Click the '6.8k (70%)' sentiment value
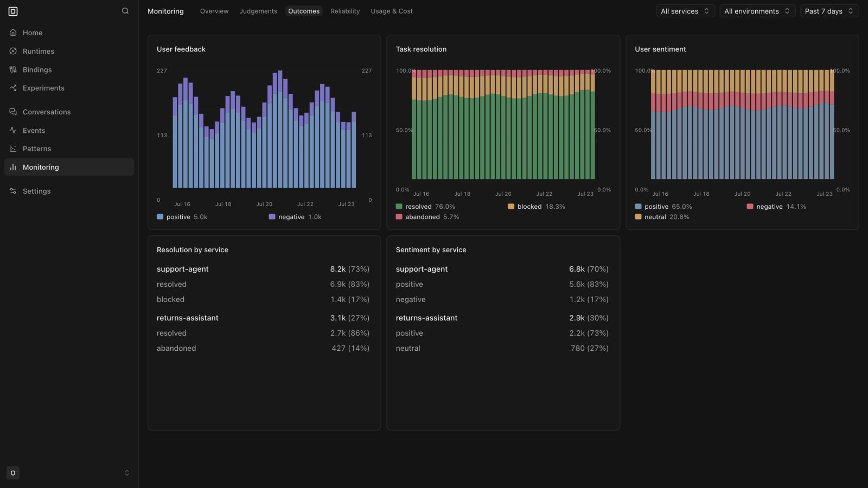This screenshot has width=868, height=488. [x=589, y=269]
